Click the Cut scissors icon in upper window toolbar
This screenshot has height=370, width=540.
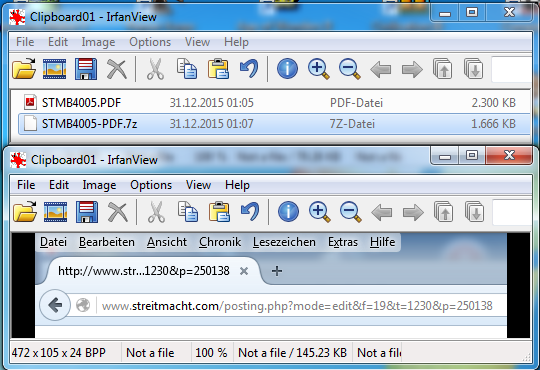point(155,69)
